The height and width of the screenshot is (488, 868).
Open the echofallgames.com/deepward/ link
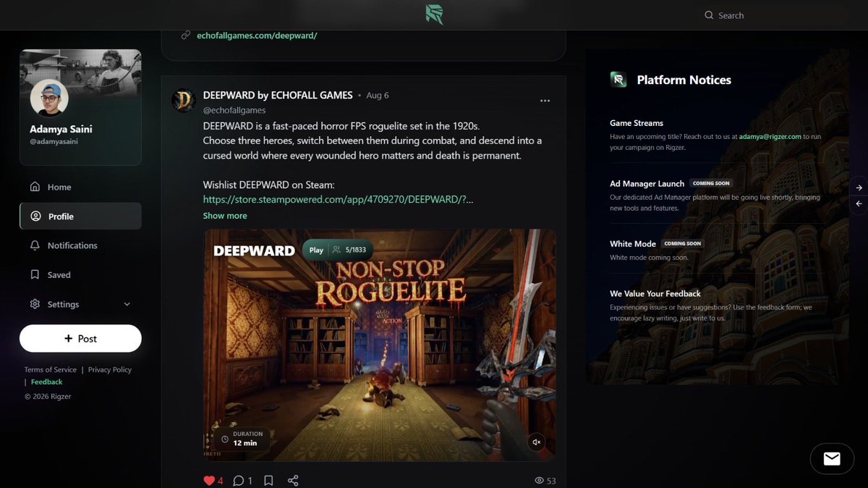pyautogui.click(x=257, y=35)
